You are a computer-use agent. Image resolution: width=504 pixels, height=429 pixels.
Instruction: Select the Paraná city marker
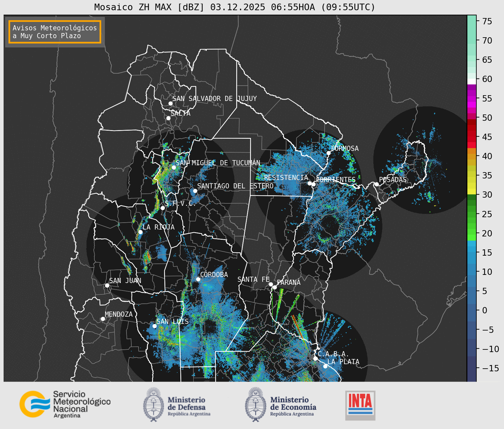275,287
